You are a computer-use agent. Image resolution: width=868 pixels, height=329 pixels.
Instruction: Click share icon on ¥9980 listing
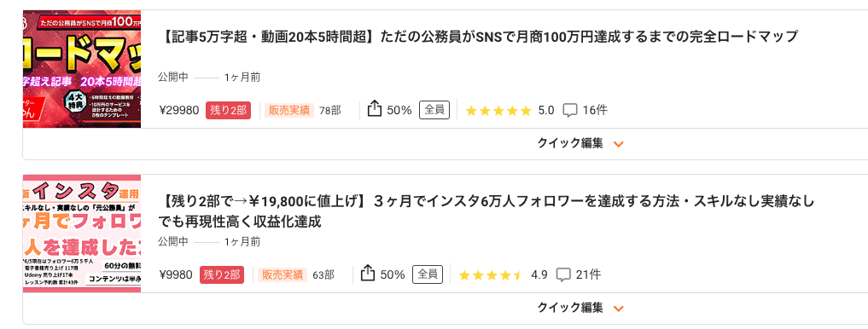click(368, 274)
